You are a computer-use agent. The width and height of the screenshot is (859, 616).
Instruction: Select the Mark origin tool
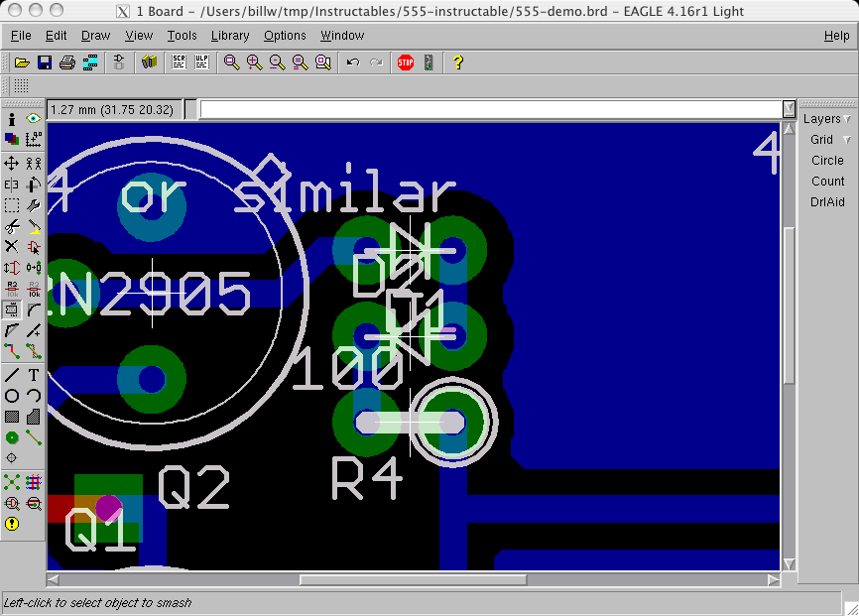(x=34, y=139)
